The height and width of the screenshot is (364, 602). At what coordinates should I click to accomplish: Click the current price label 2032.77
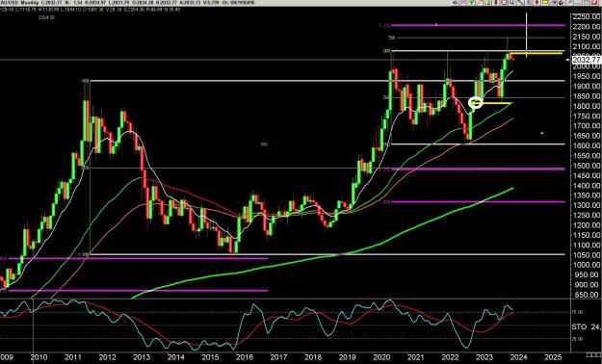[587, 60]
